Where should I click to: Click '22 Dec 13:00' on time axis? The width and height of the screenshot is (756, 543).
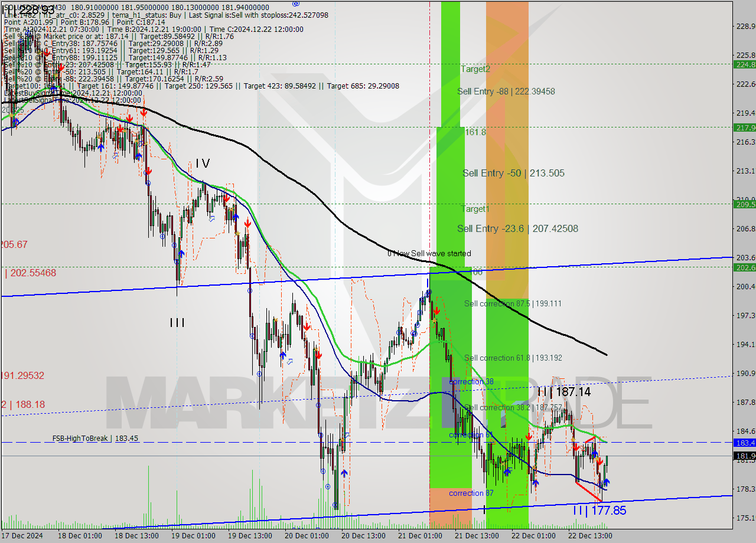coord(591,536)
